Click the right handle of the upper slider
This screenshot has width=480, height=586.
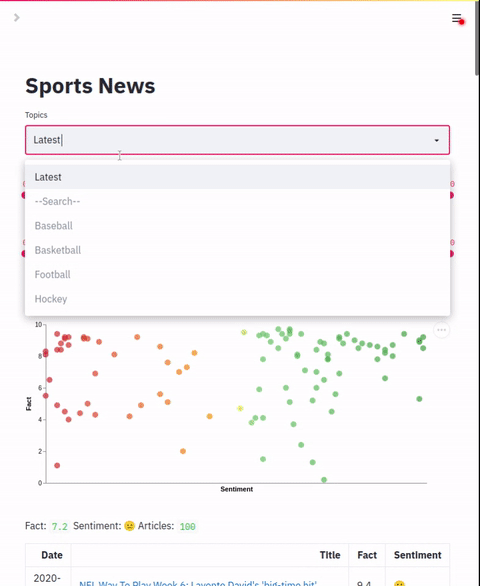452,195
